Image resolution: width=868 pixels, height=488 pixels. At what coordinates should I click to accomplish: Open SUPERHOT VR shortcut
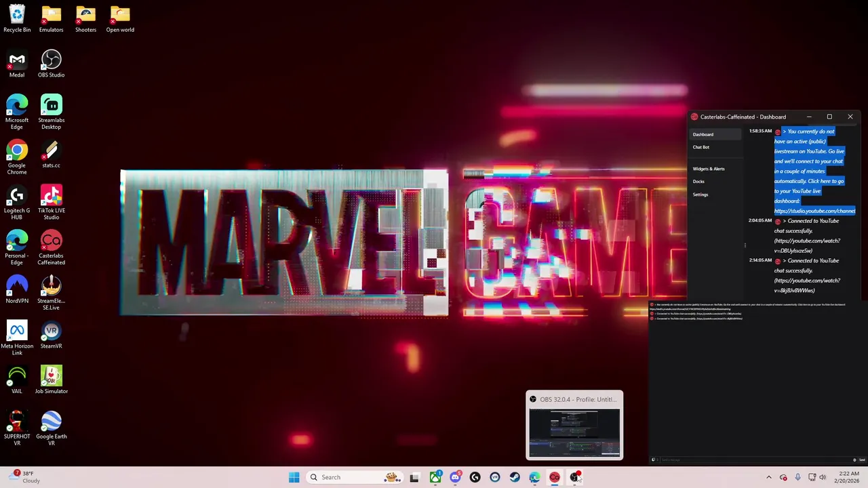pyautogui.click(x=17, y=429)
